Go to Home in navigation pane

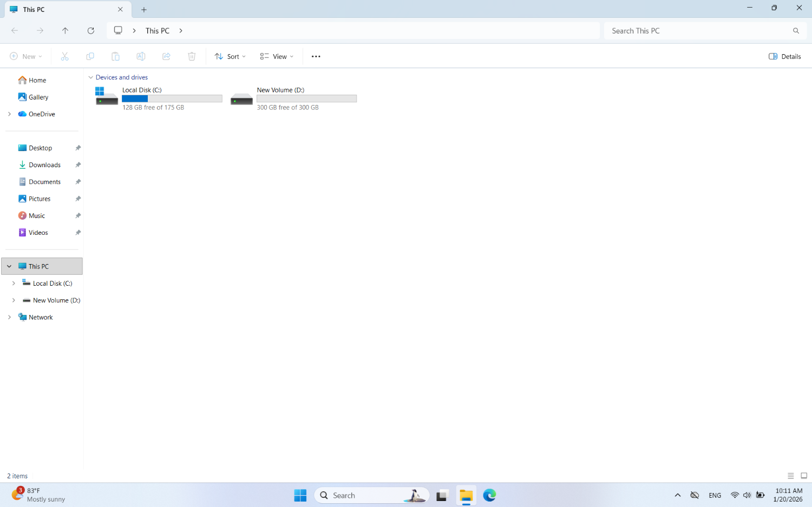[37, 80]
